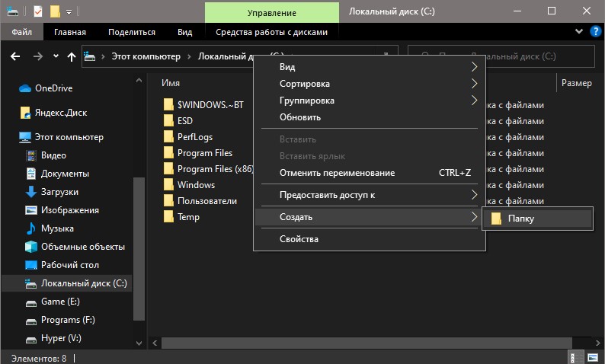
Task: Go back with the left arrow button
Action: [15, 56]
